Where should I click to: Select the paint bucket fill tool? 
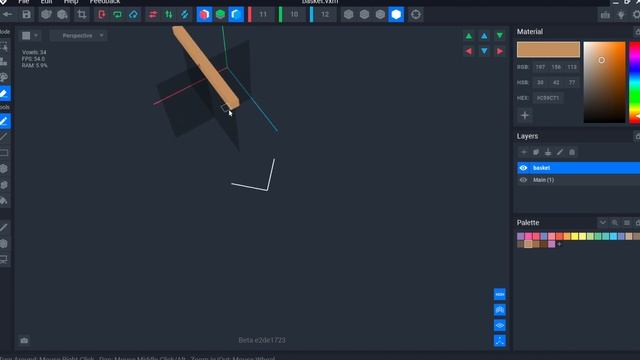[4, 201]
